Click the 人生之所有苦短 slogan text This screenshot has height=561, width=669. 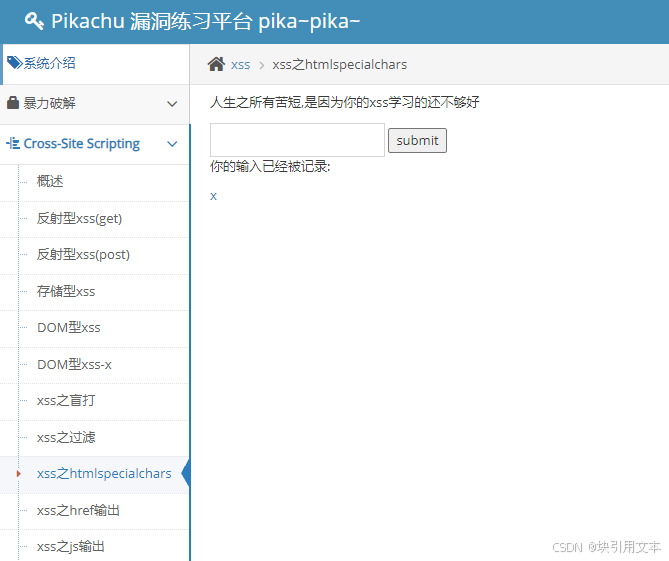[x=345, y=102]
